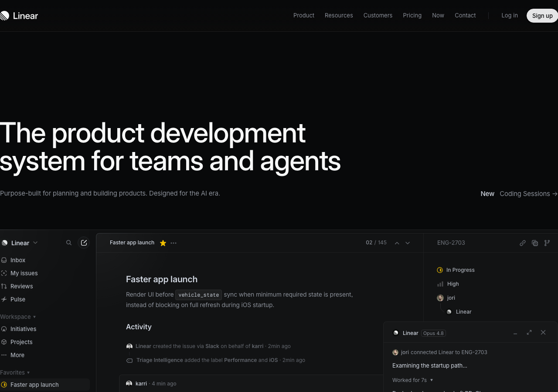
Task: Click the Projects cube icon
Action: click(4, 342)
